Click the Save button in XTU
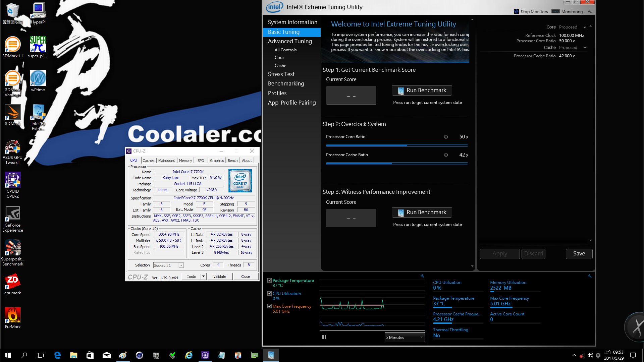 pyautogui.click(x=579, y=254)
